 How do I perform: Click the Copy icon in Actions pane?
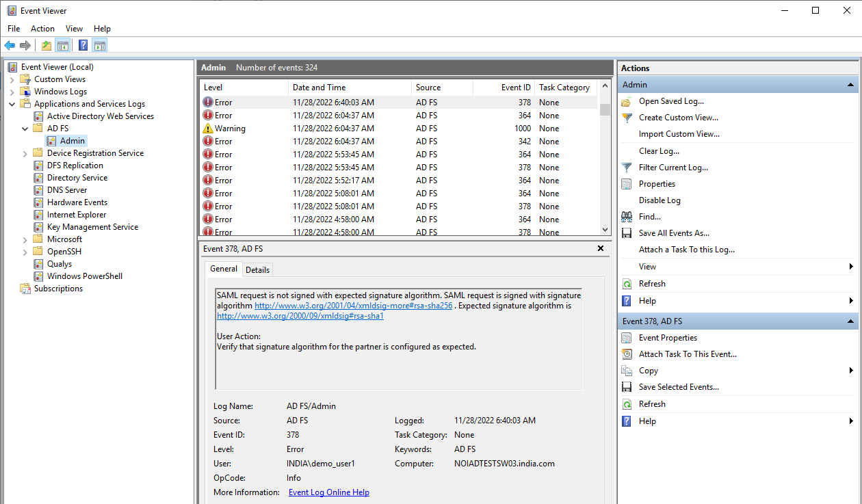pos(627,371)
